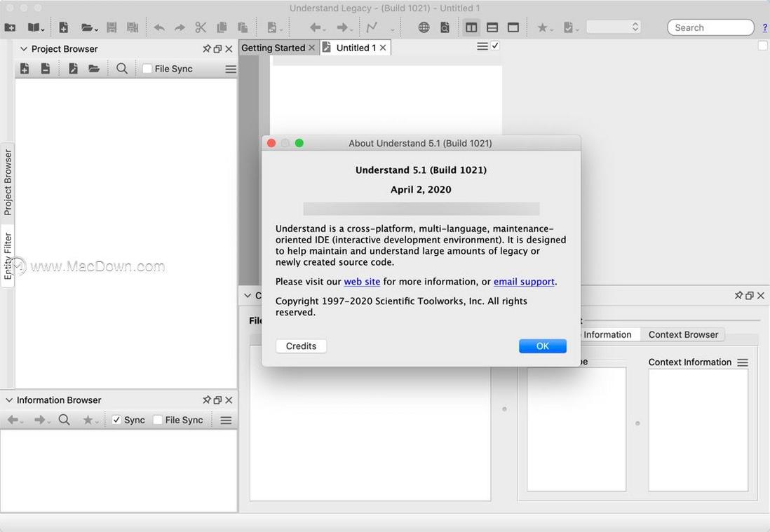
Task: Click the add file icon in Project Browser
Action: [x=25, y=69]
